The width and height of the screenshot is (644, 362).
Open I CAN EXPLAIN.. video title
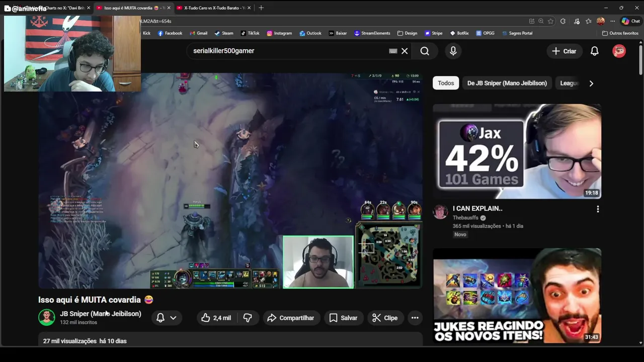(477, 209)
